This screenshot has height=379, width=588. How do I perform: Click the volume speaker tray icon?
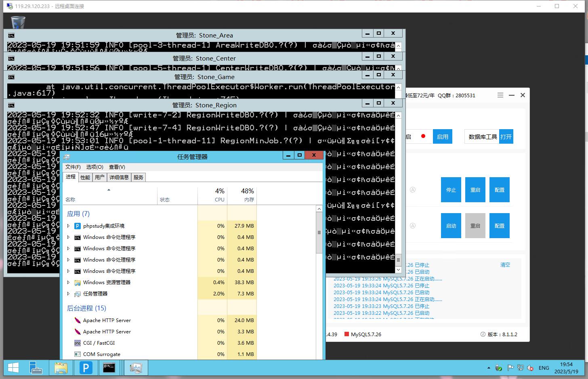click(531, 368)
